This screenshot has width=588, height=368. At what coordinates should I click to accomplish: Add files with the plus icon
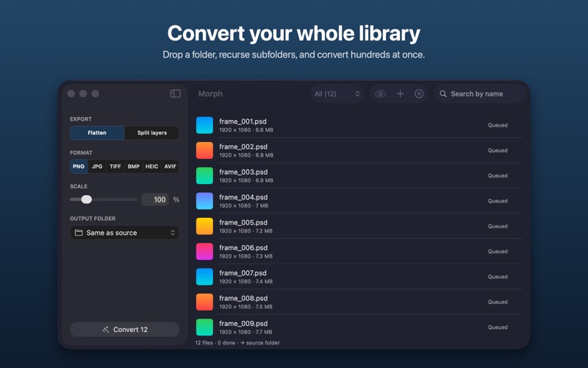400,94
